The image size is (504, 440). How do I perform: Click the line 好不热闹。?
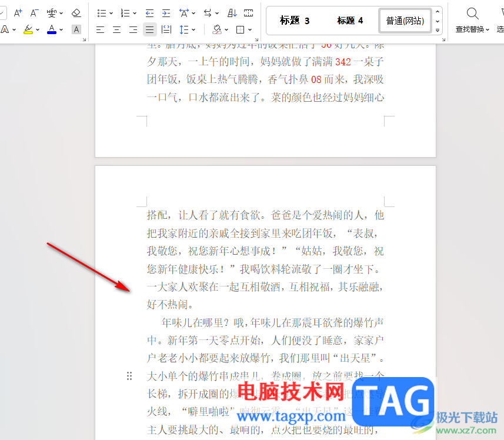click(x=170, y=304)
